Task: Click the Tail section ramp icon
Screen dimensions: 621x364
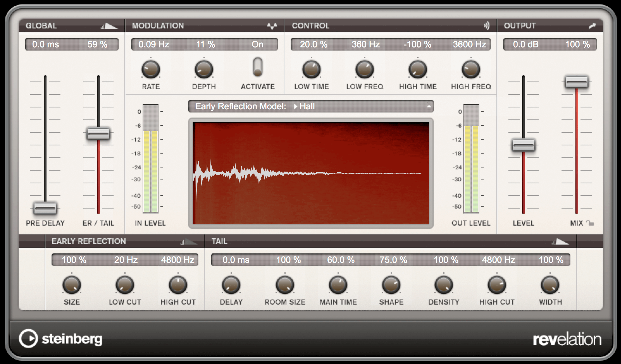Action: coord(560,242)
